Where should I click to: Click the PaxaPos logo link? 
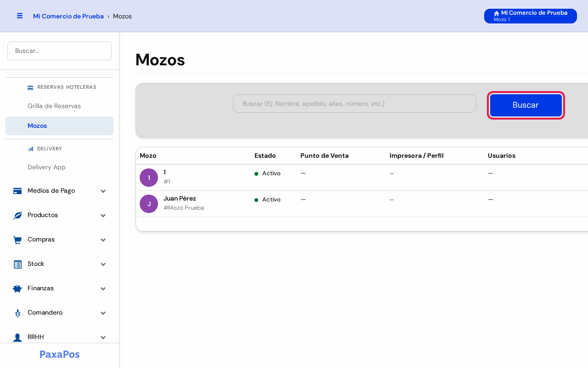click(x=60, y=354)
